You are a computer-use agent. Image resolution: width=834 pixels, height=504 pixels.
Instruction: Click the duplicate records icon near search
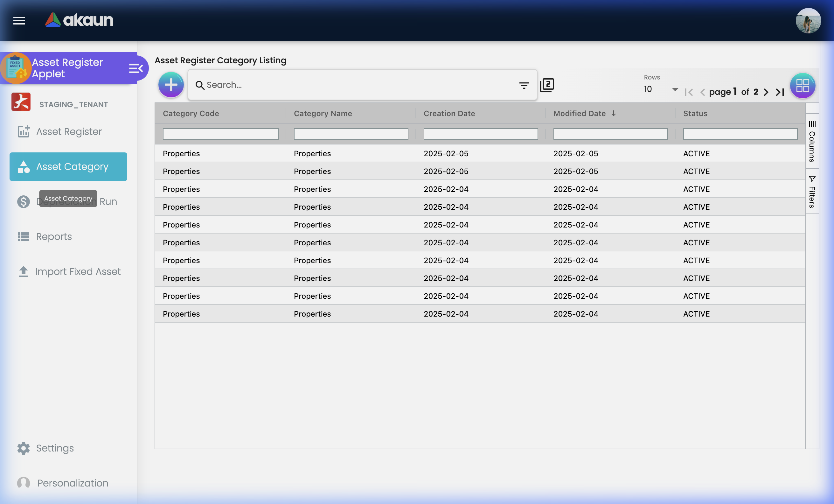[x=547, y=85]
